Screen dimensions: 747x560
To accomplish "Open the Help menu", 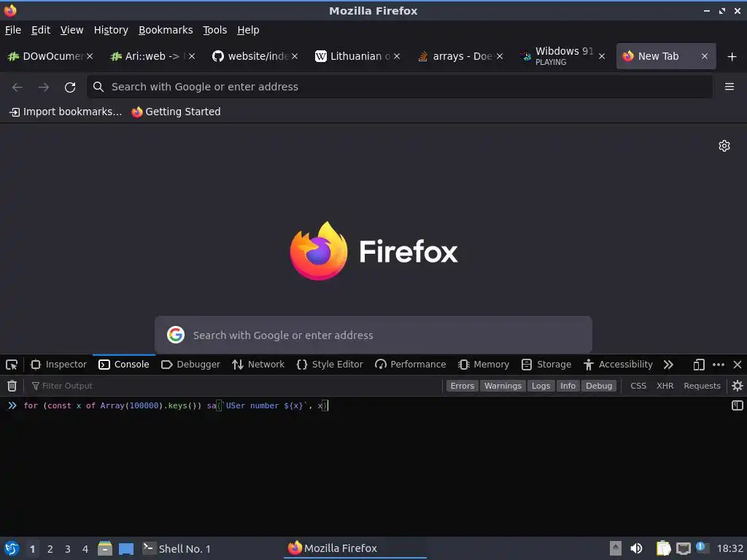I will tap(248, 30).
